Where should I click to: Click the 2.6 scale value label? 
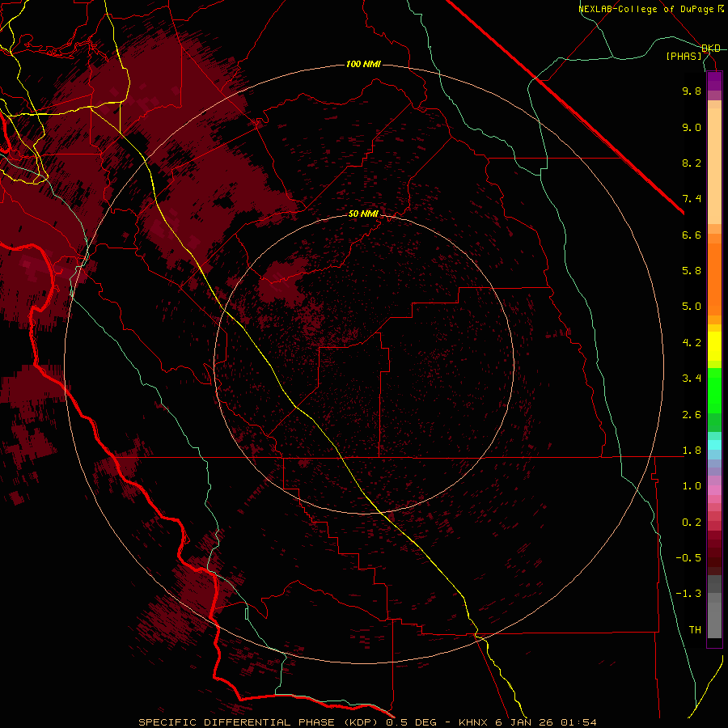692,415
